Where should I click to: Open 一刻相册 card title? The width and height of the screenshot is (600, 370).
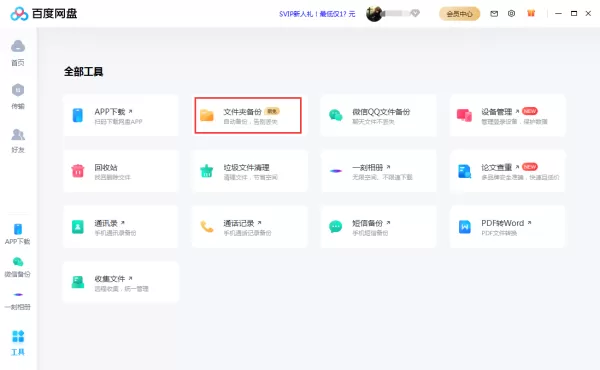tap(367, 167)
